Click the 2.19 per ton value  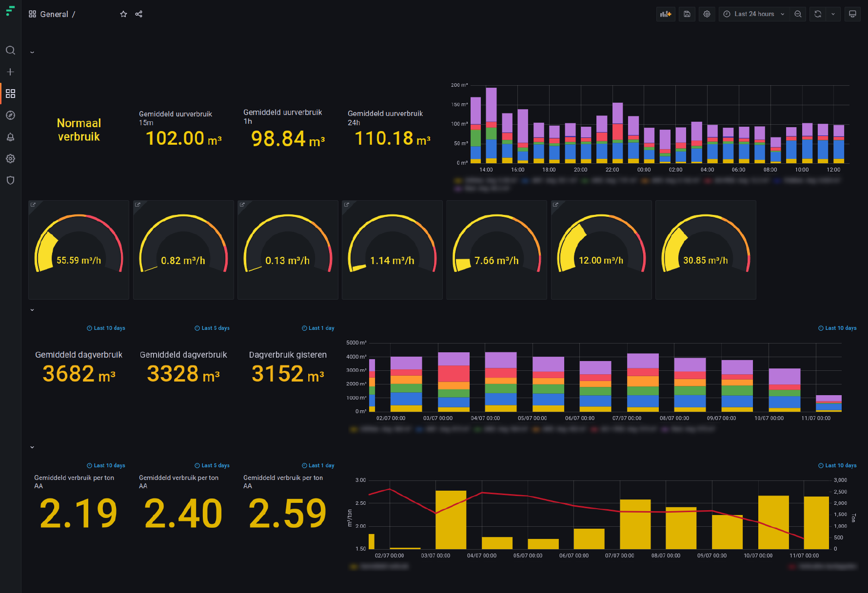coord(79,513)
